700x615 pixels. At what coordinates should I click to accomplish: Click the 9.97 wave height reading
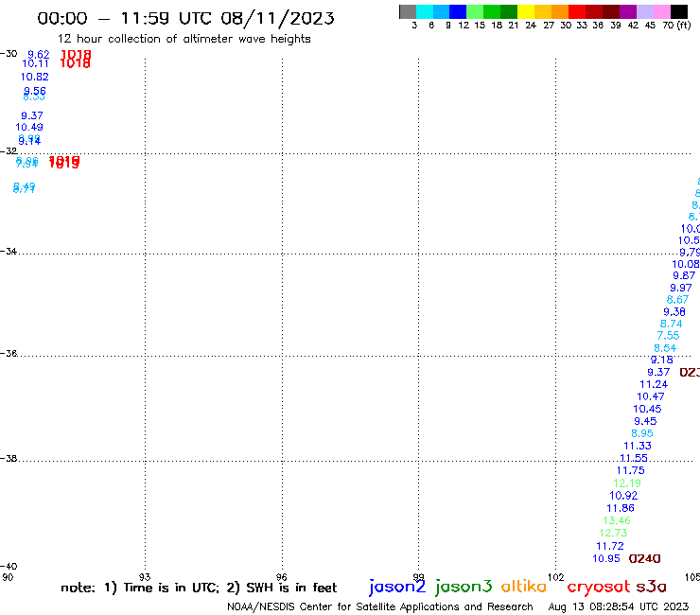click(681, 288)
